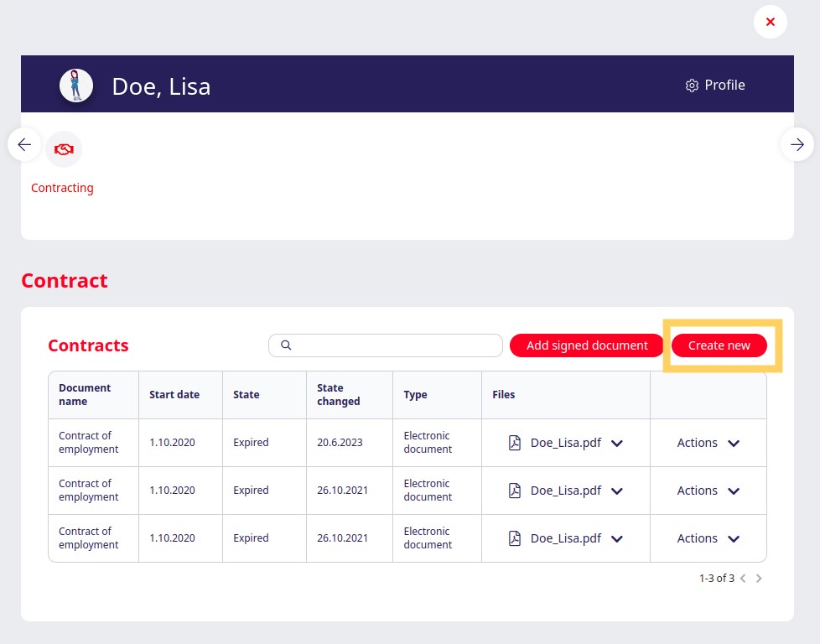
Task: Expand the files chevron in the second contract row
Action: point(617,491)
